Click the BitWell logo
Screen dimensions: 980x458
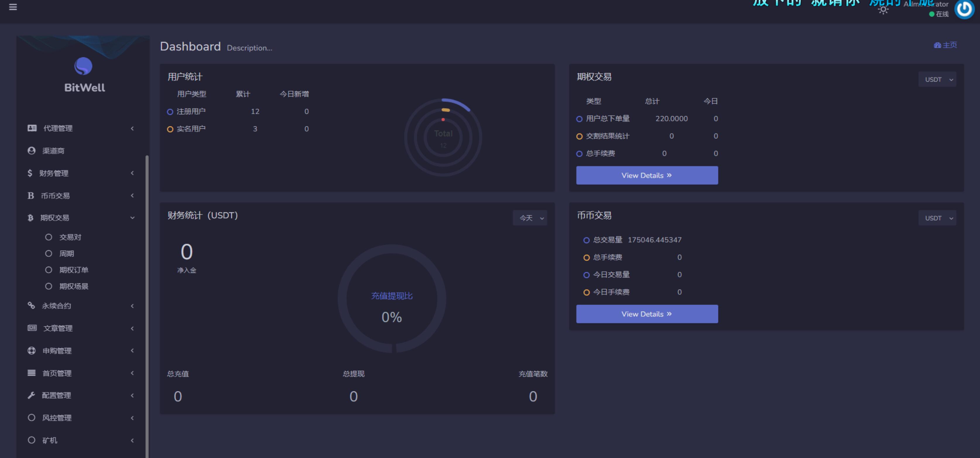click(x=83, y=66)
